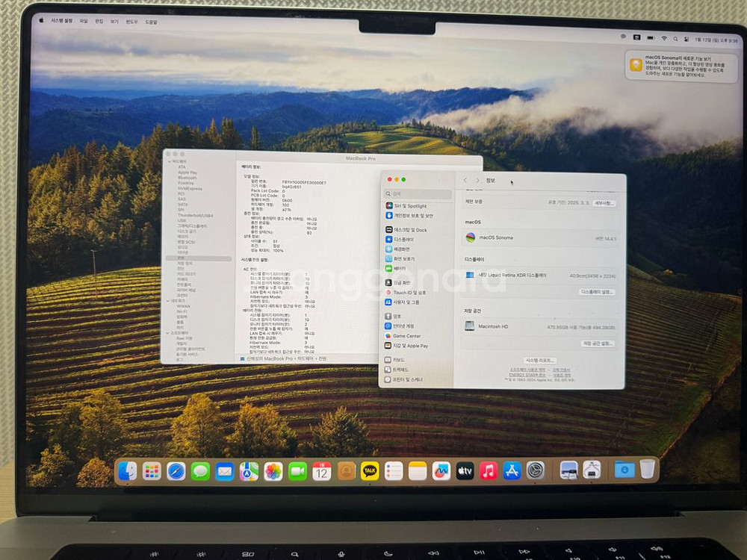The width and height of the screenshot is (747, 560).
Task: Open the software license agreement link
Action: (x=527, y=370)
